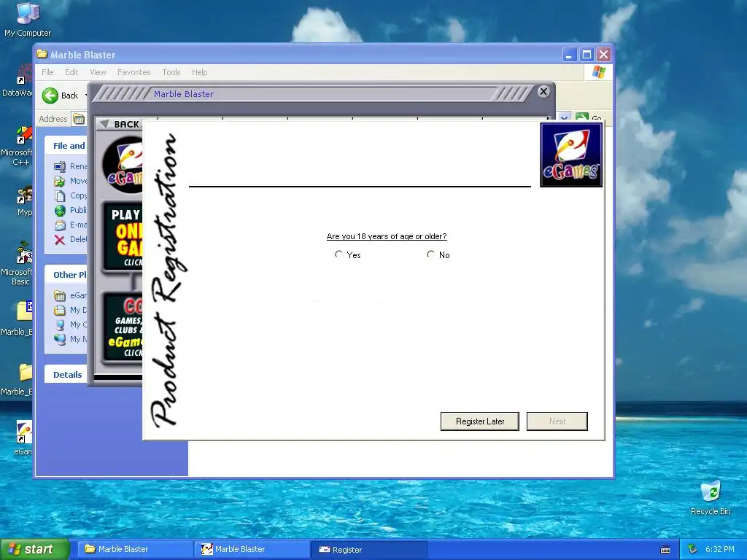The width and height of the screenshot is (747, 560).
Task: Click the Rename task icon in sidebar
Action: 60,166
